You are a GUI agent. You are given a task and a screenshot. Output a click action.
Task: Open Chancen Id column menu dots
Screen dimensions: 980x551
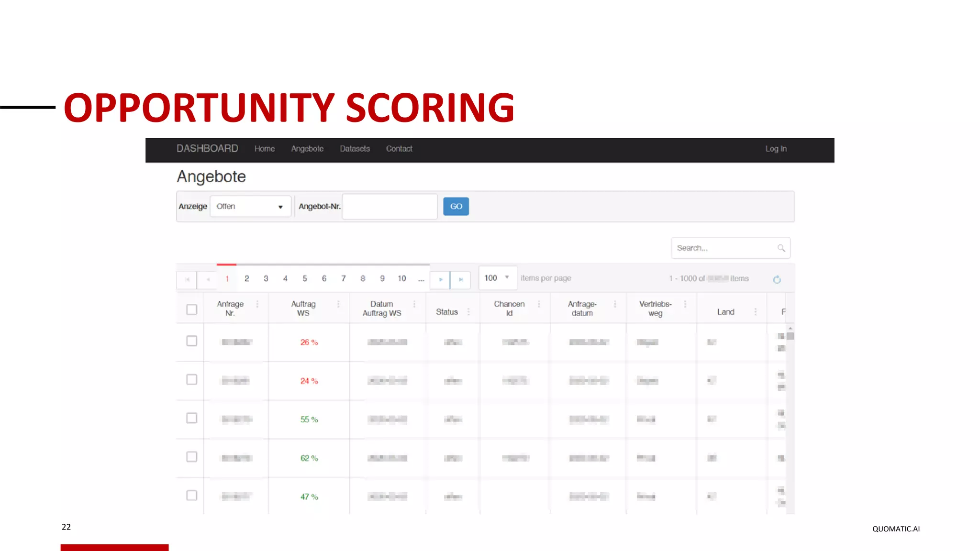[x=539, y=304]
